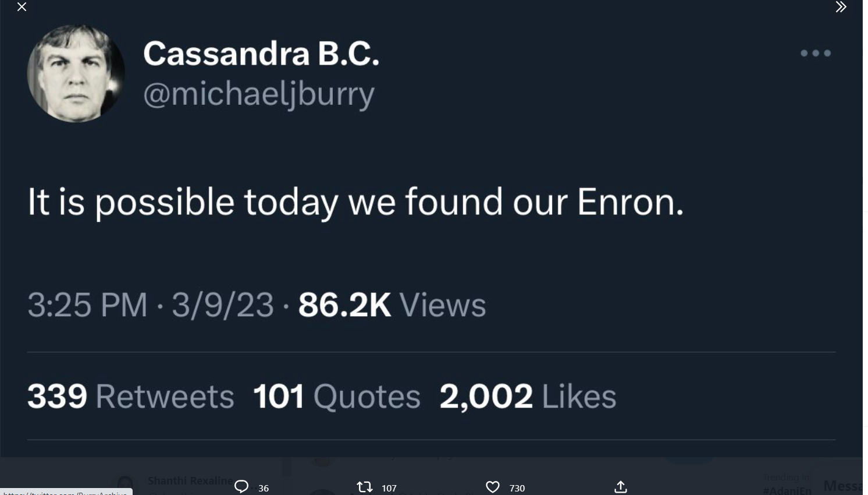This screenshot has width=868, height=495.
Task: Click the reply speech bubble icon
Action: click(x=241, y=487)
